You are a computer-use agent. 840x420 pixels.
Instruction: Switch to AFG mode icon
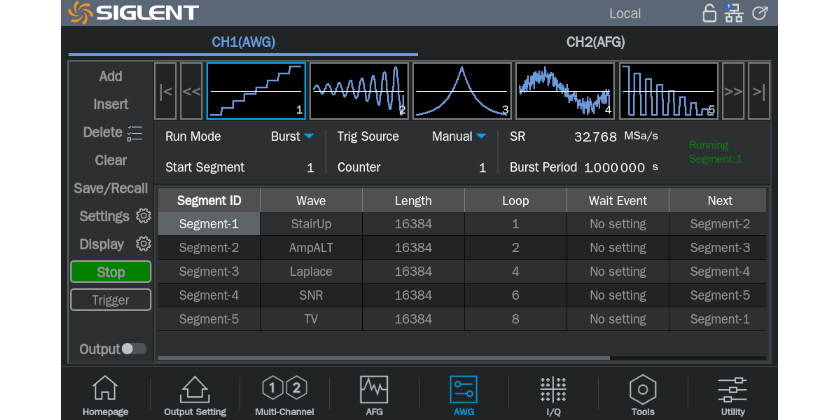click(374, 395)
